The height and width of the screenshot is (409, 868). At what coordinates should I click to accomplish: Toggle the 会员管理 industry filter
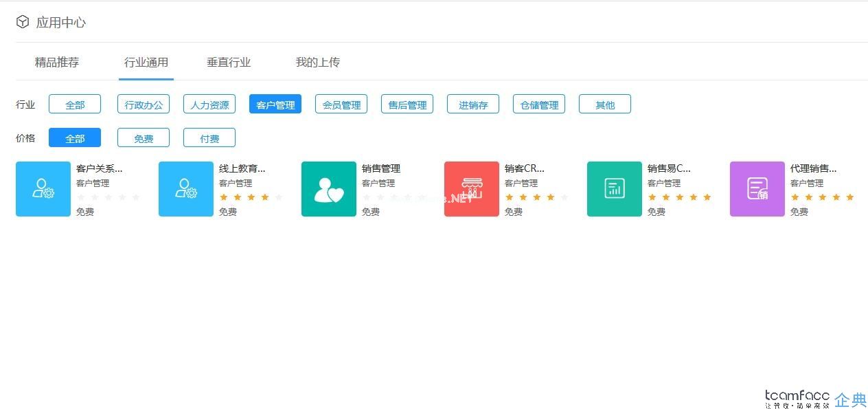[341, 104]
